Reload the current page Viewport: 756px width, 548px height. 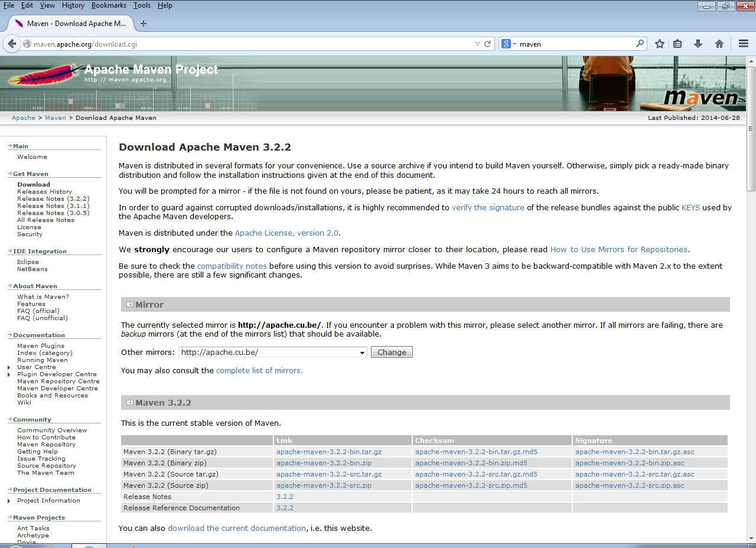[487, 43]
